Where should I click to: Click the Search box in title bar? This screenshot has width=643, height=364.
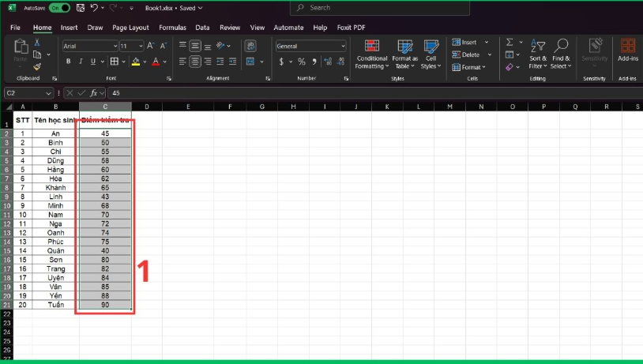pos(380,8)
